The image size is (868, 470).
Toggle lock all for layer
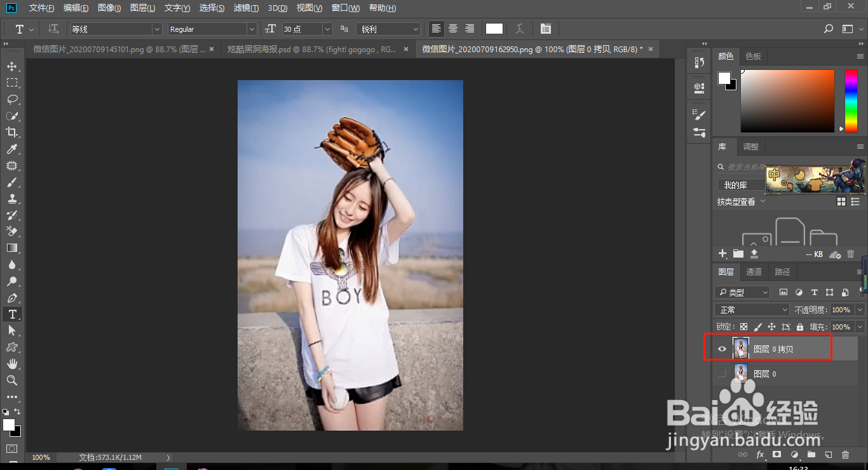point(800,327)
